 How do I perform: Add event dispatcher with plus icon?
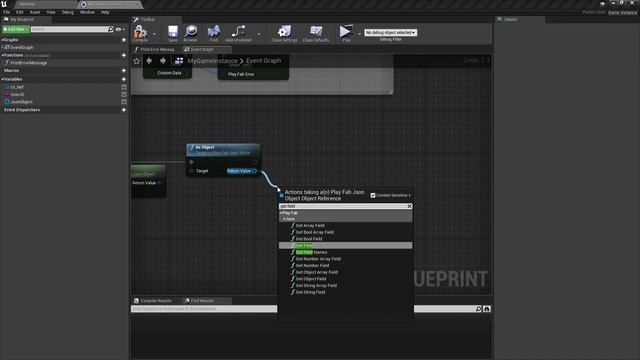(124, 110)
